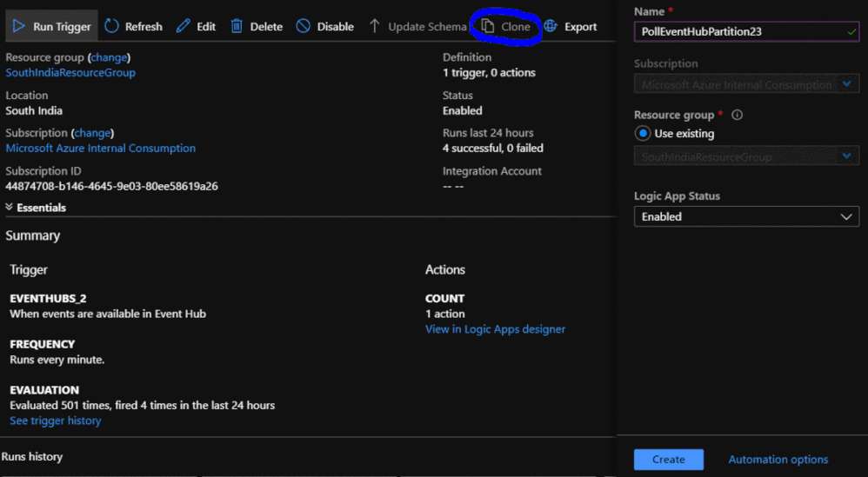868x477 pixels.
Task: Click the '4 successful, 0 failed' text
Action: pos(493,148)
